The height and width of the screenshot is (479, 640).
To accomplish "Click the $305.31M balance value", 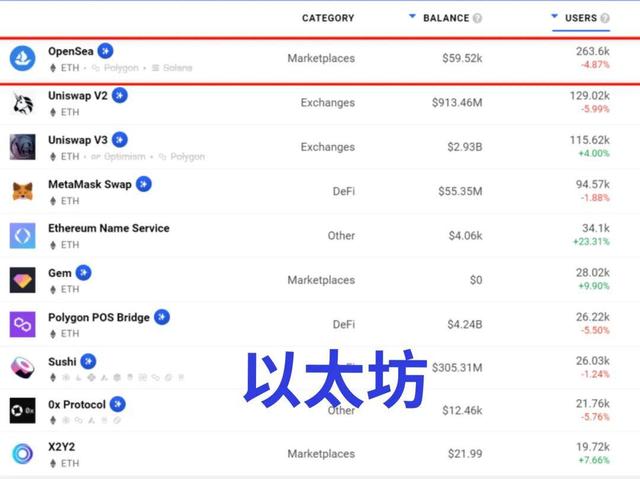I will 457,368.
